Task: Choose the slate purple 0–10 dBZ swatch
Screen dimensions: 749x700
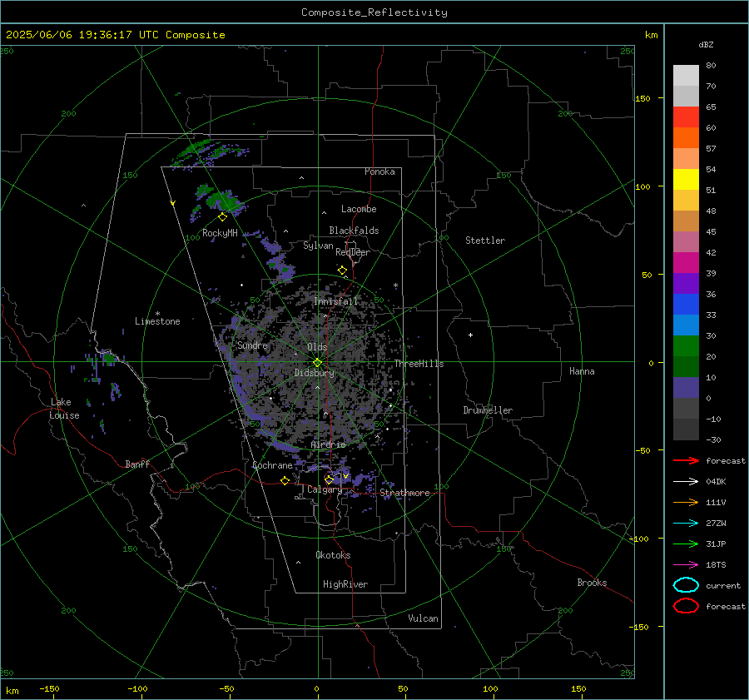Action: point(686,388)
